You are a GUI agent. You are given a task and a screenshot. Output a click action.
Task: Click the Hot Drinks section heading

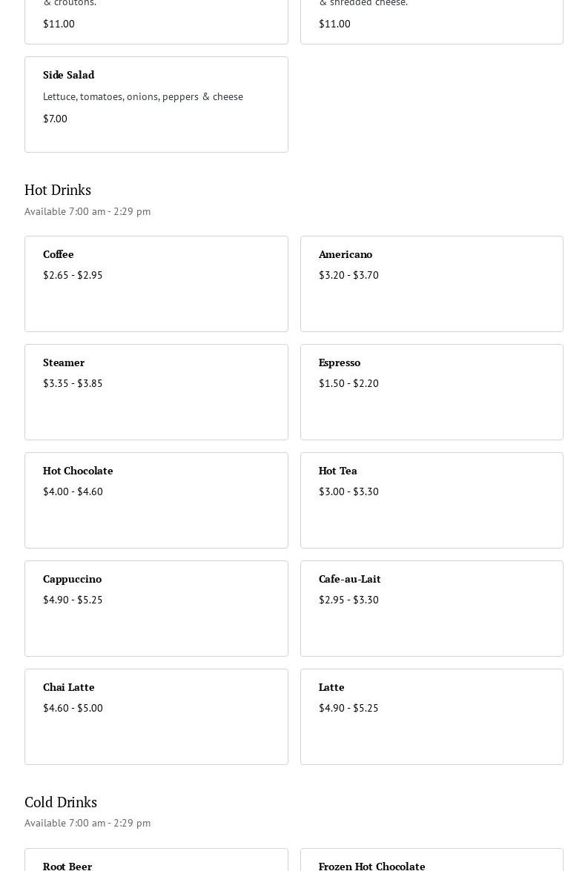tap(58, 190)
